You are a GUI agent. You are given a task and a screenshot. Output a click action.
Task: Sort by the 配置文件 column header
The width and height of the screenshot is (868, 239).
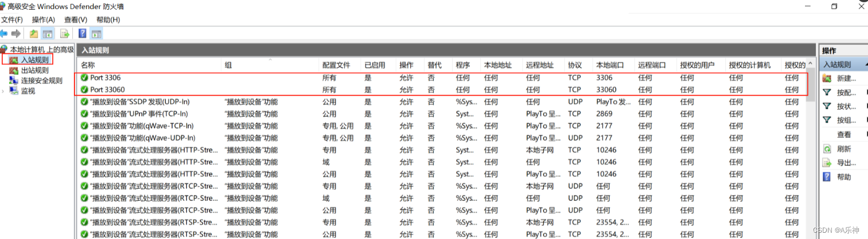pyautogui.click(x=340, y=65)
